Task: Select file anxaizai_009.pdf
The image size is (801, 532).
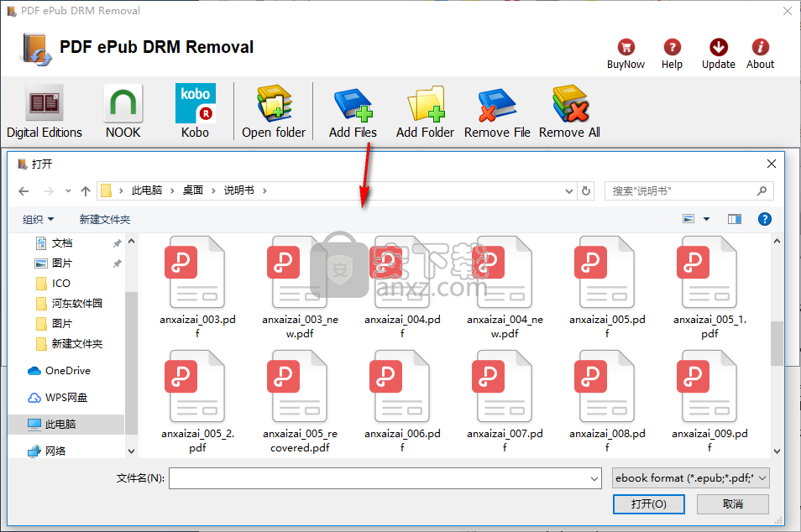Action: click(709, 402)
